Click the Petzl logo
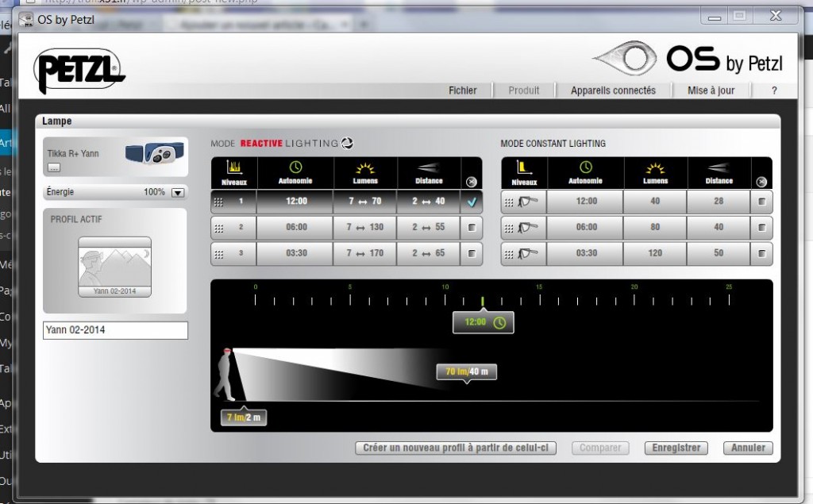This screenshot has width=813, height=504. click(79, 71)
